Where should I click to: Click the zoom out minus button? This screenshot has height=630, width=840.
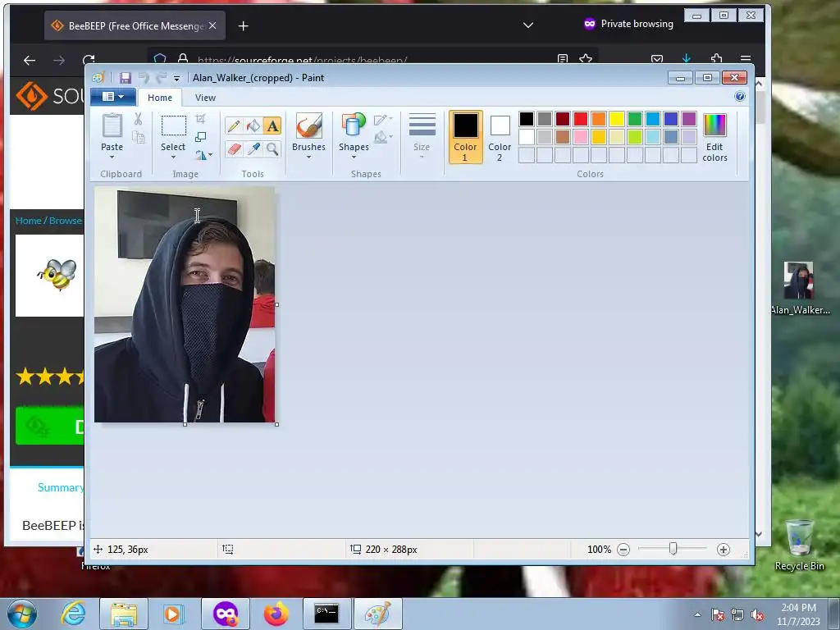[x=623, y=549]
